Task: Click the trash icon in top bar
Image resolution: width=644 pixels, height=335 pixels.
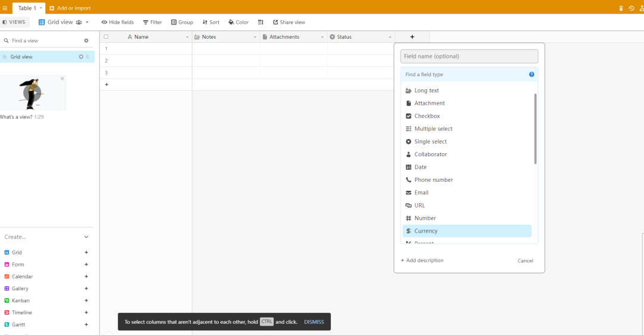Action: click(621, 8)
